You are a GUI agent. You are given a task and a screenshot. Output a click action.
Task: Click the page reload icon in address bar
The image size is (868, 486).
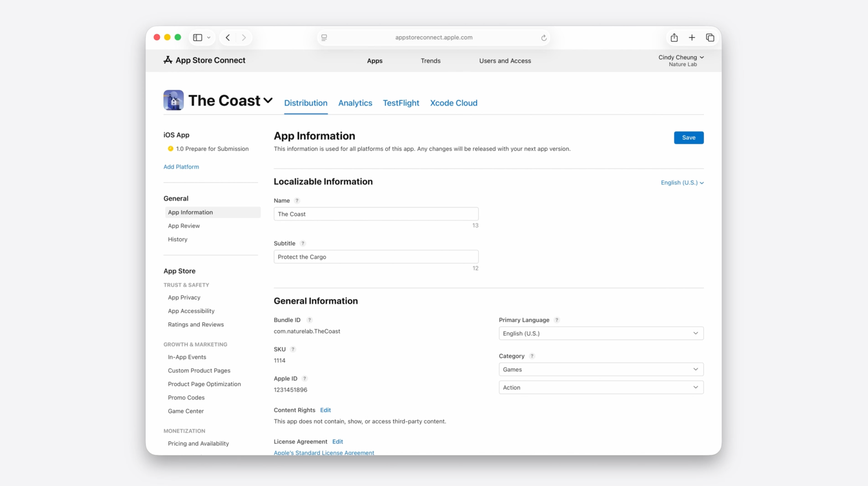[x=544, y=38]
